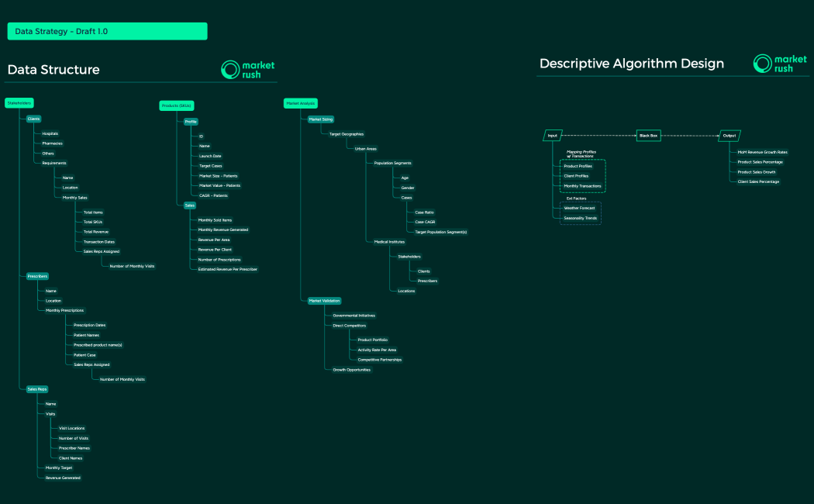Click the market rush logo in Data Structure section
The width and height of the screenshot is (814, 504).
pos(248,69)
